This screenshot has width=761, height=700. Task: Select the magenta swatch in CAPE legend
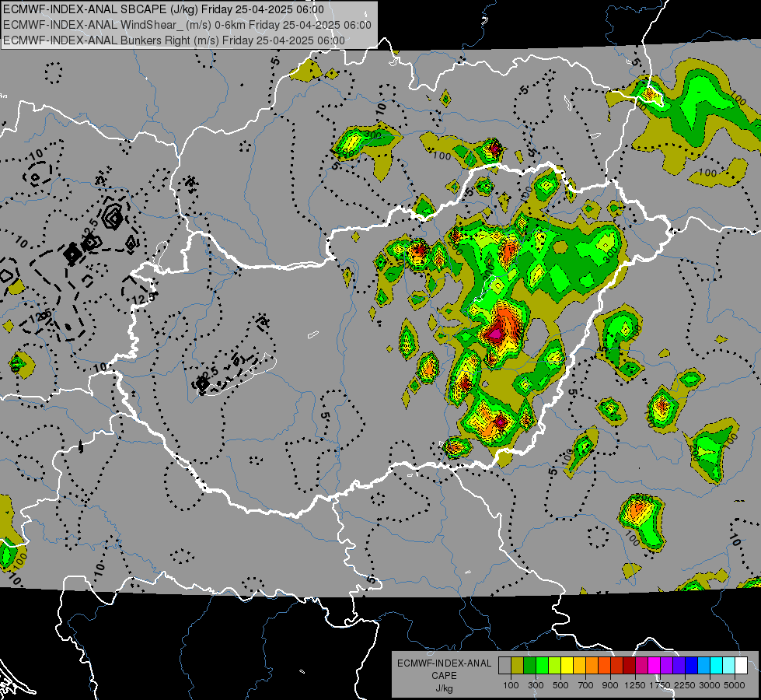click(x=655, y=665)
